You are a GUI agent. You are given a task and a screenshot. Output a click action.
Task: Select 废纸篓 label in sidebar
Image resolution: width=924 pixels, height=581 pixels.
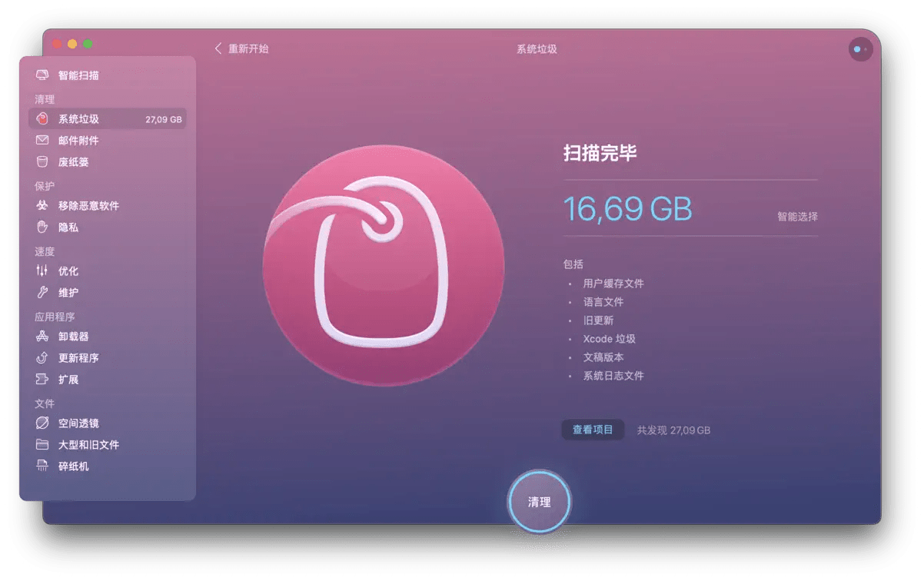coord(74,162)
